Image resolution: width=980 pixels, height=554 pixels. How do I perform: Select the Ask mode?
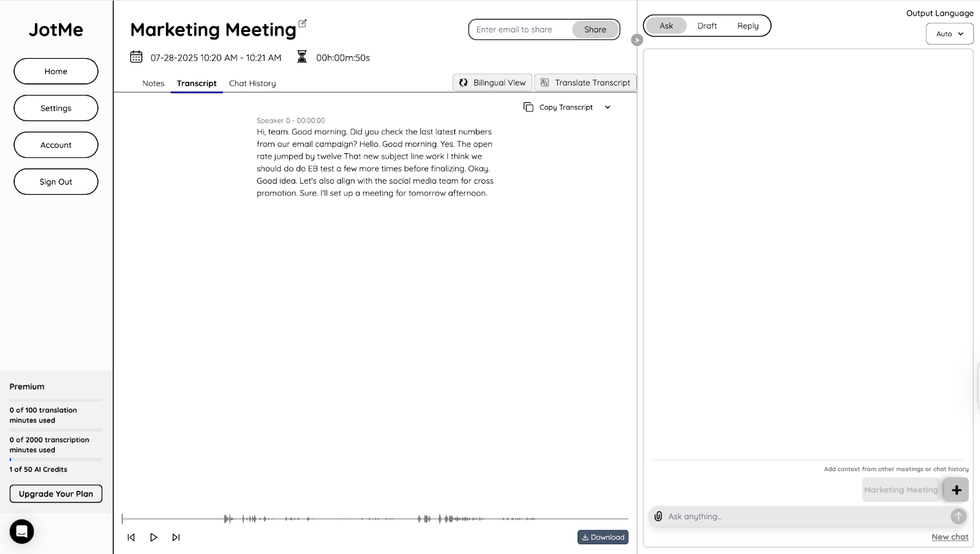point(666,26)
